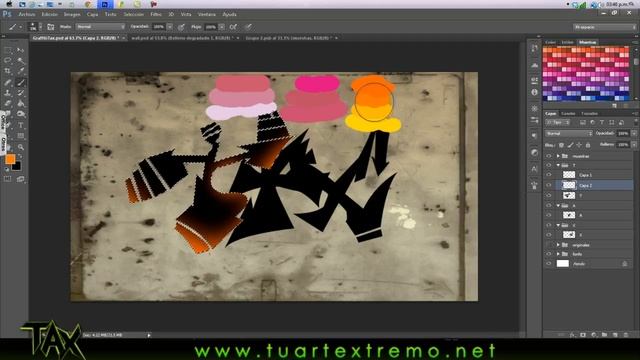Switch to the Color panel tab
The width and height of the screenshot is (640, 360).
coord(550,42)
